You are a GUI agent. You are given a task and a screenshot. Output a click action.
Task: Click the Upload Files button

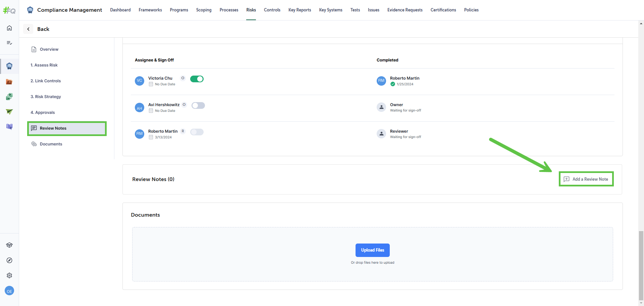tap(372, 250)
